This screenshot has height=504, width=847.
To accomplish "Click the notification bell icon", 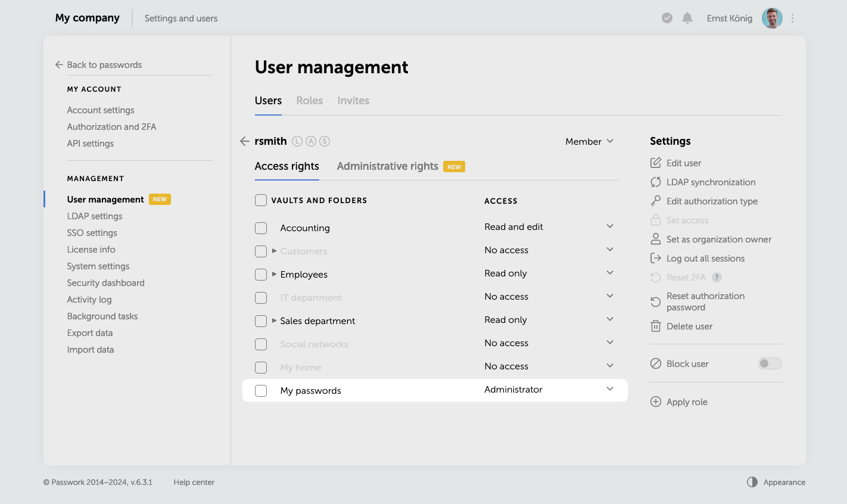I will [x=687, y=18].
